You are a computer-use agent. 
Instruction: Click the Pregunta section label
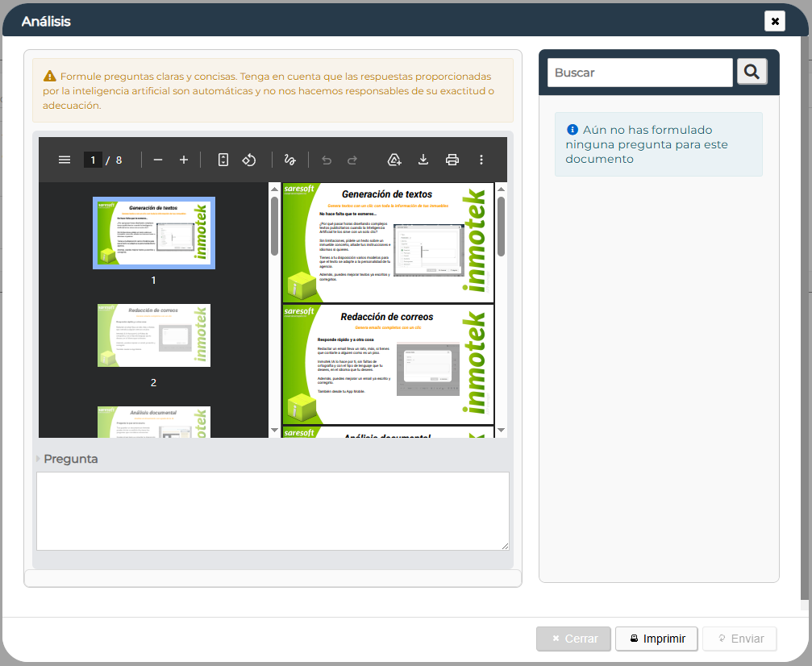[71, 459]
